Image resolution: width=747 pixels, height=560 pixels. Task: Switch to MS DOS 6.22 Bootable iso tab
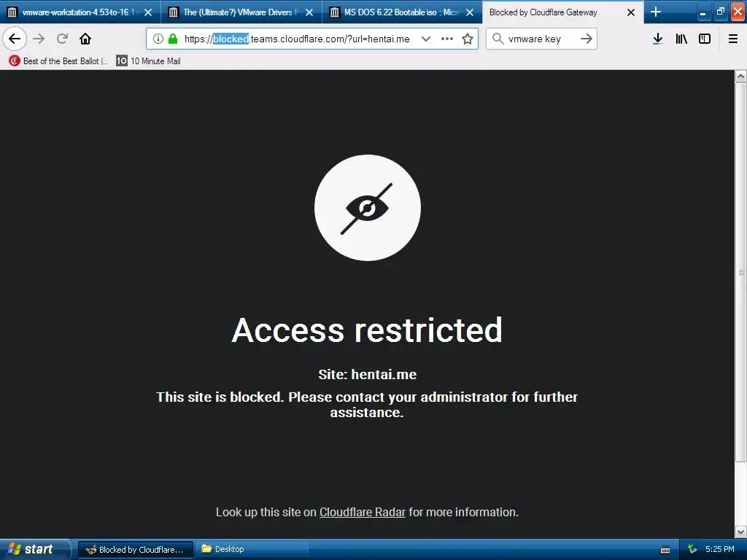[402, 12]
